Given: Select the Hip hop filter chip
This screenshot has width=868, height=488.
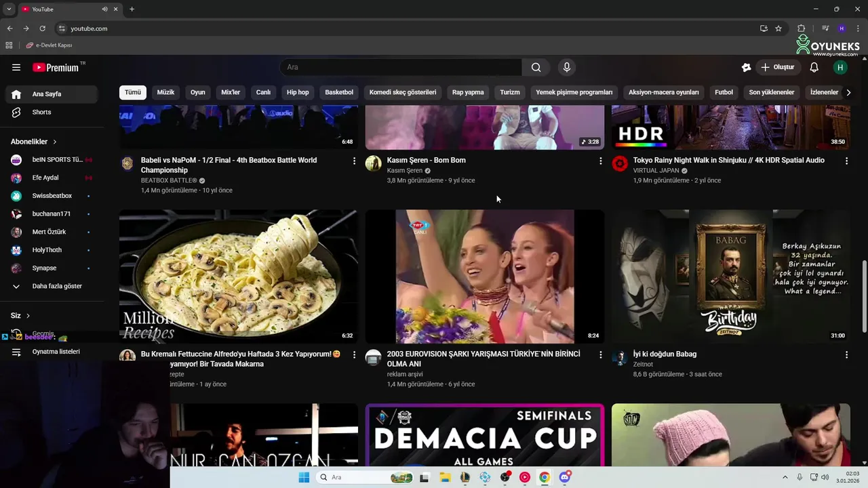Looking at the screenshot, I should pyautogui.click(x=298, y=92).
